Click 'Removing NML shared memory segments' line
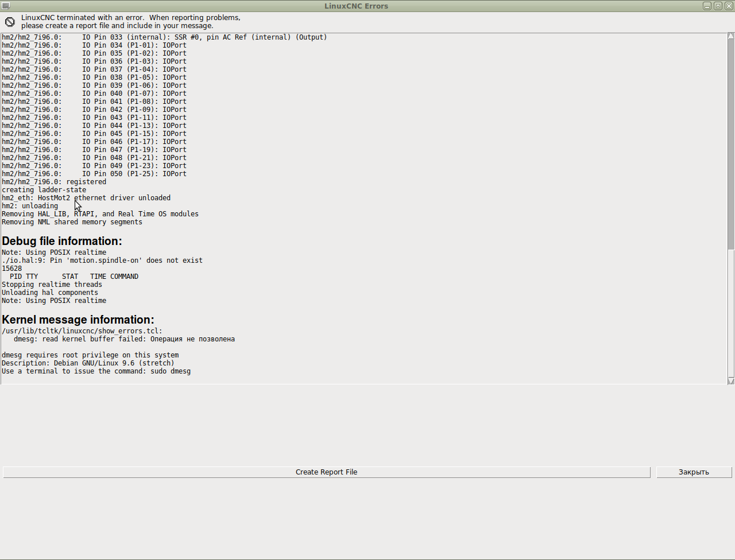Image resolution: width=735 pixels, height=560 pixels. (72, 222)
